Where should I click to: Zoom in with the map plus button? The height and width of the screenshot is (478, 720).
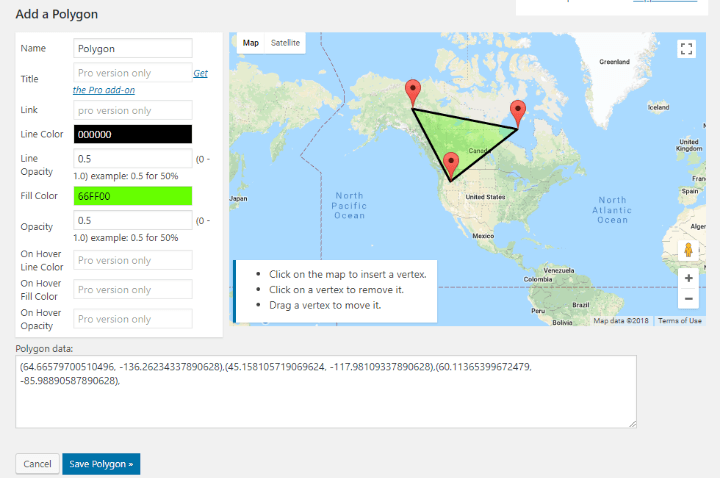click(688, 278)
